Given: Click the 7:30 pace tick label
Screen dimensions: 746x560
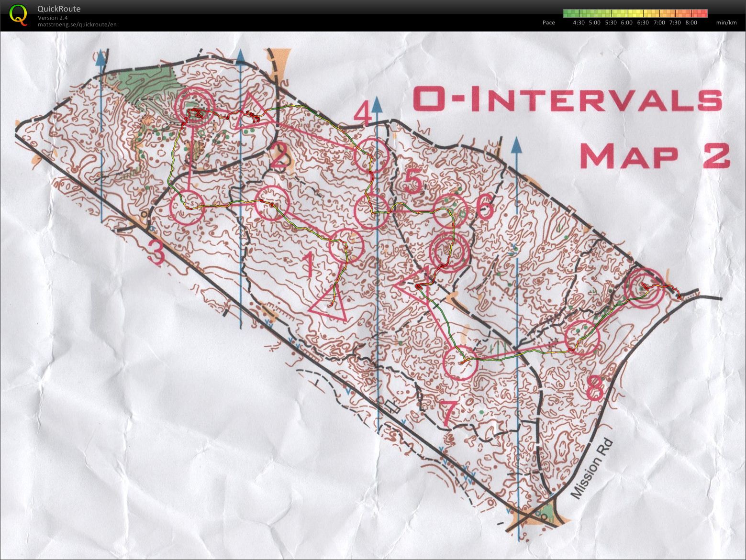Looking at the screenshot, I should click(675, 22).
